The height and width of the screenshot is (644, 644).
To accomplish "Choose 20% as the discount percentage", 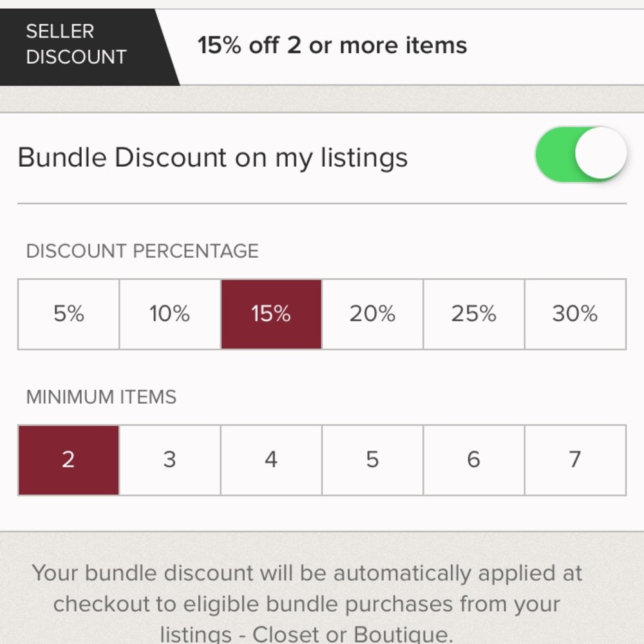I will point(372,314).
